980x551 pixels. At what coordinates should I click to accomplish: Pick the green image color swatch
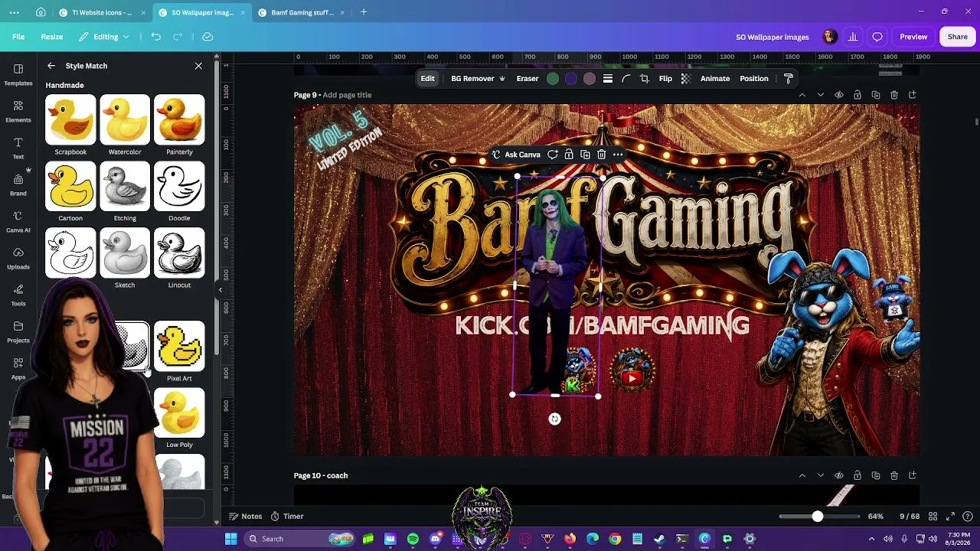point(553,79)
